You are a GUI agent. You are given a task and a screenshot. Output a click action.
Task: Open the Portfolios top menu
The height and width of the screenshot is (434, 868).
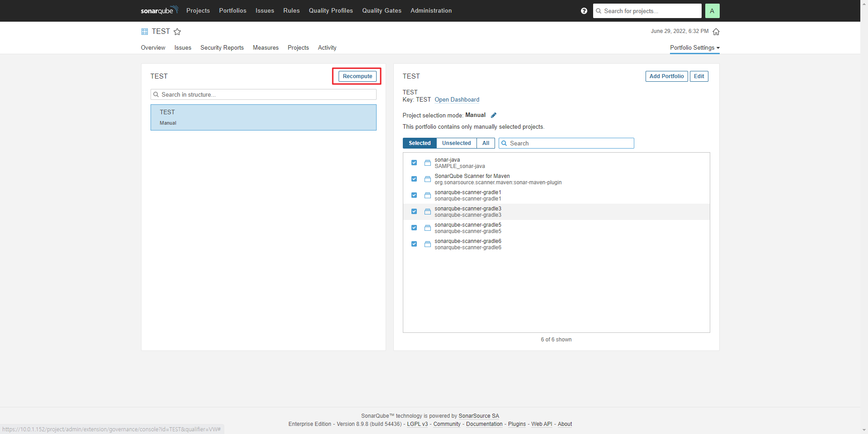click(233, 10)
